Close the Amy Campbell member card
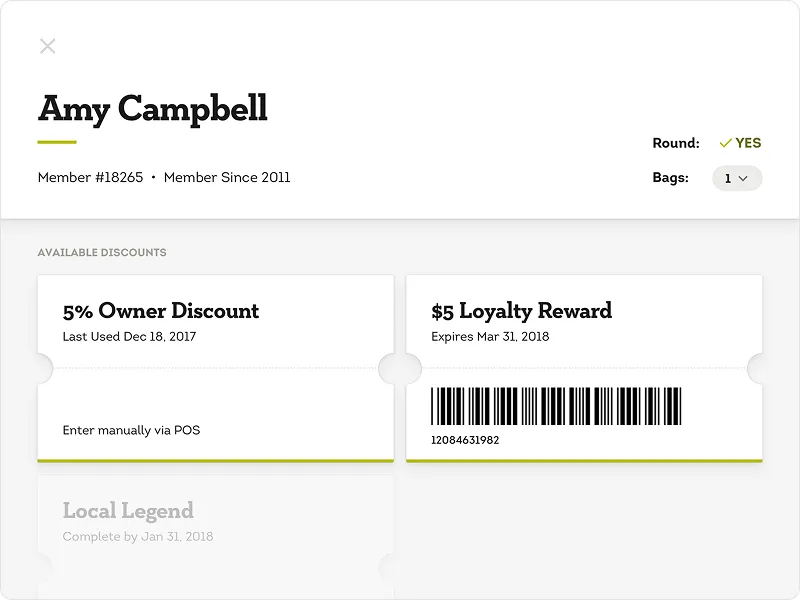Viewport: 800px width, 600px height. (x=47, y=45)
